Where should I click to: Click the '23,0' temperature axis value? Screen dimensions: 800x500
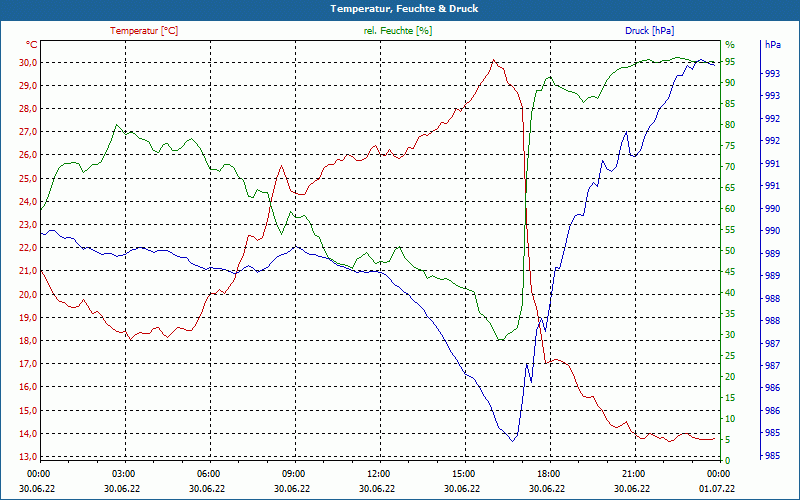point(28,224)
